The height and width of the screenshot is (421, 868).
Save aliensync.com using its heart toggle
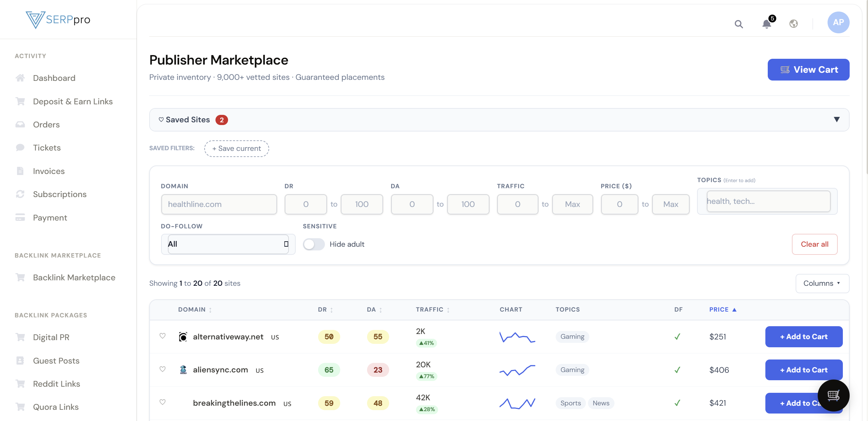pos(163,370)
